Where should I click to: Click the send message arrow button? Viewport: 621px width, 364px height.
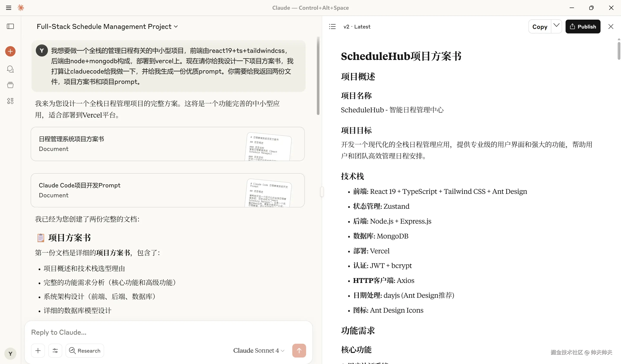tap(299, 350)
